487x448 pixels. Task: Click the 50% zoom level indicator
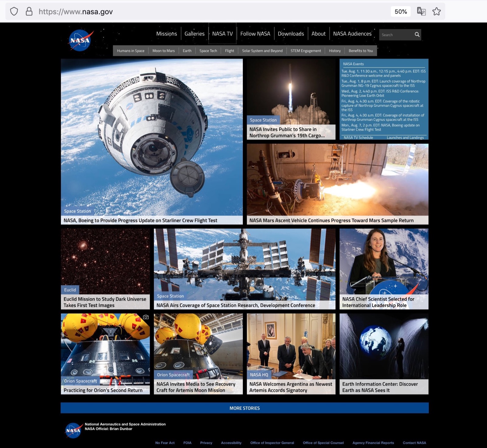tap(401, 12)
